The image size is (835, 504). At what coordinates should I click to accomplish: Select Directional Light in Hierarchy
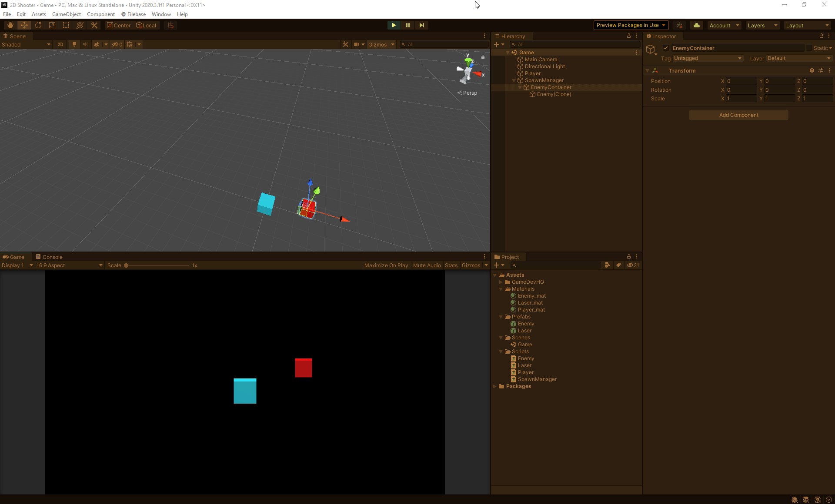tap(545, 66)
